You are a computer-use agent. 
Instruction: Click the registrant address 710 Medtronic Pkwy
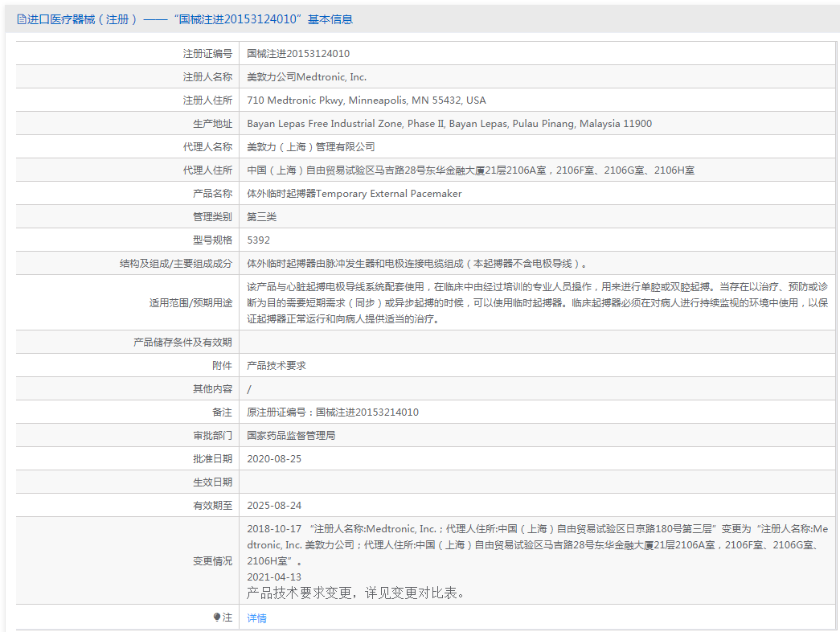366,101
